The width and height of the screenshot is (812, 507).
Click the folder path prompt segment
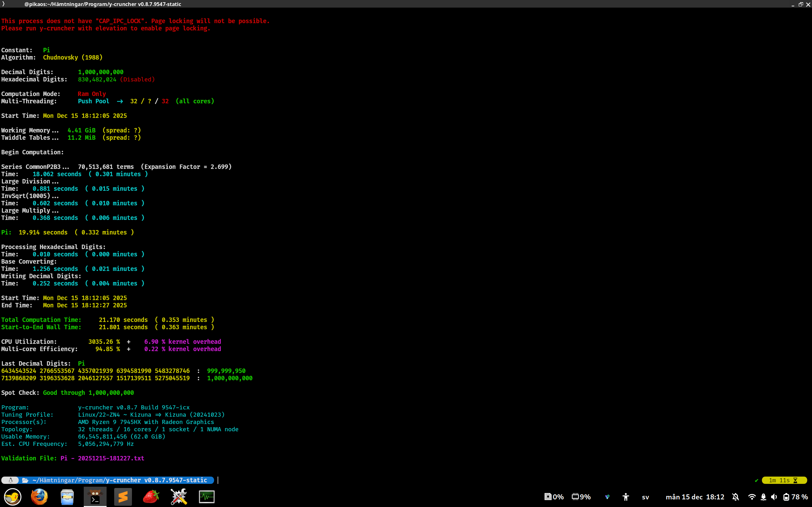click(x=116, y=480)
